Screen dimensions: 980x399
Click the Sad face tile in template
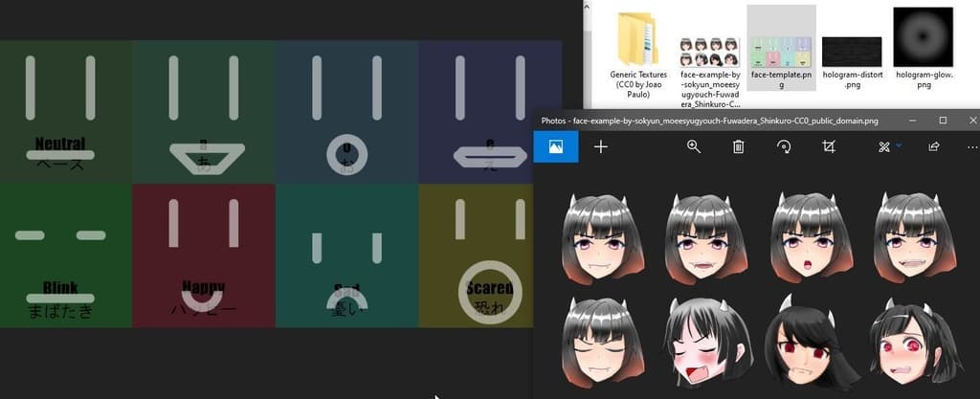[346, 255]
